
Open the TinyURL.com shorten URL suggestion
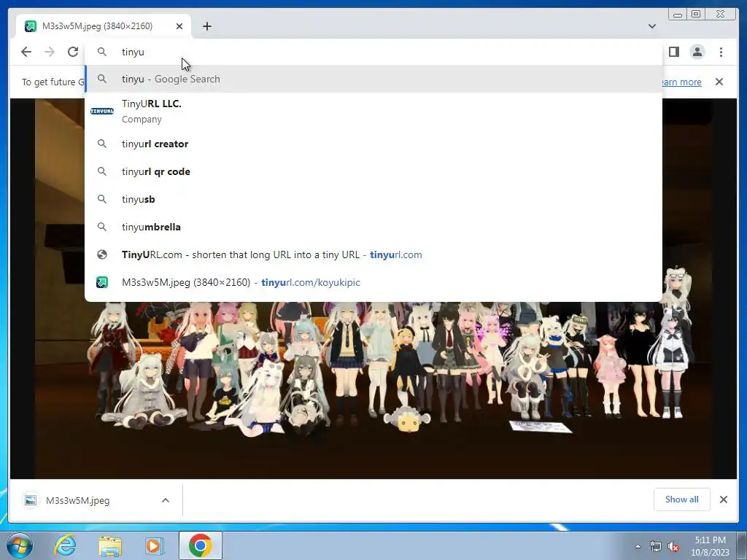pyautogui.click(x=373, y=254)
